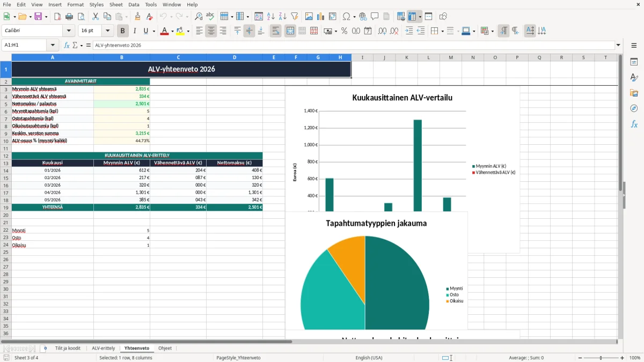Toggle Italic formatting

134,31
